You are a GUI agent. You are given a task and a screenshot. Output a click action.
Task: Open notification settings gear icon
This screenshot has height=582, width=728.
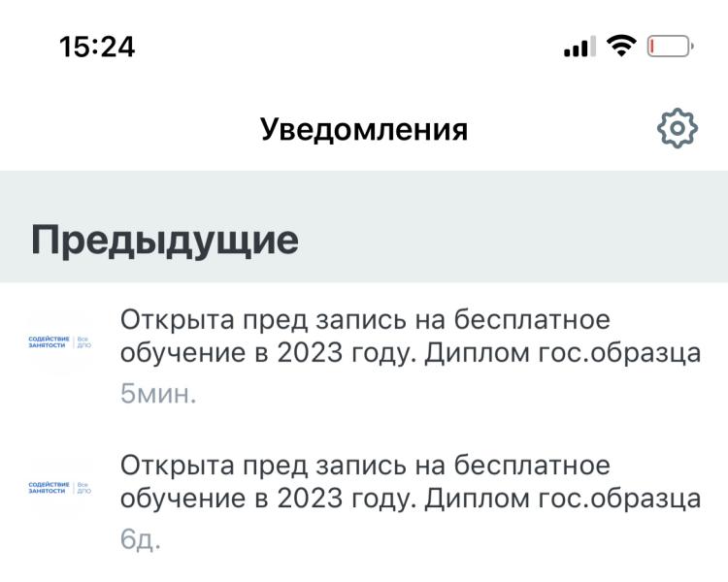[x=677, y=129]
